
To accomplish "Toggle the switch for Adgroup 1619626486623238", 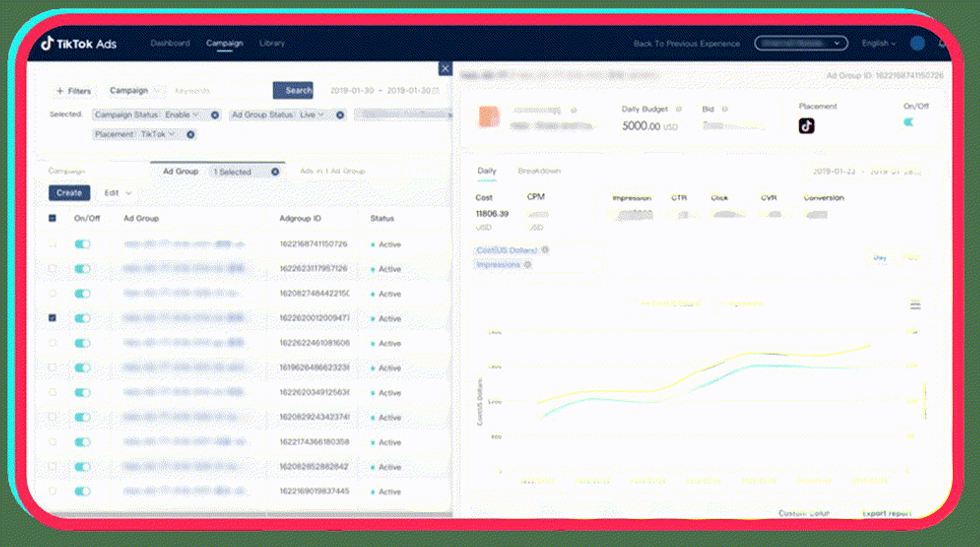I will coord(83,368).
